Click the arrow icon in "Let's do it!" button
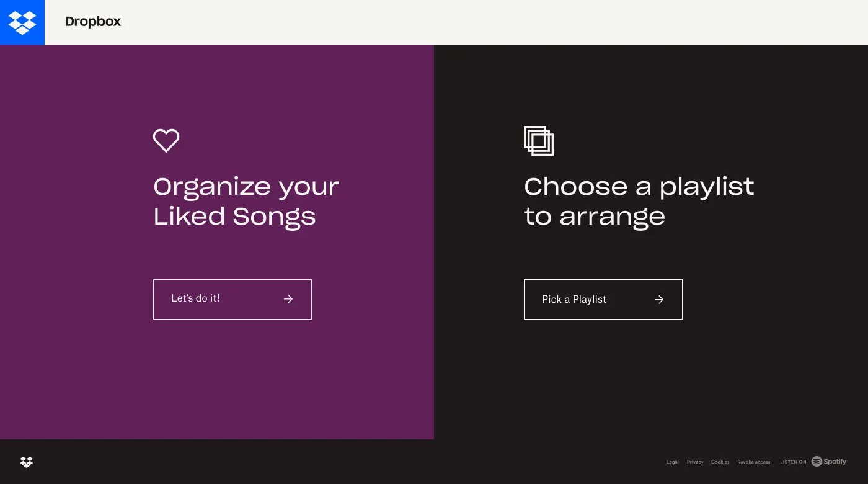This screenshot has height=484, width=868. tap(288, 299)
